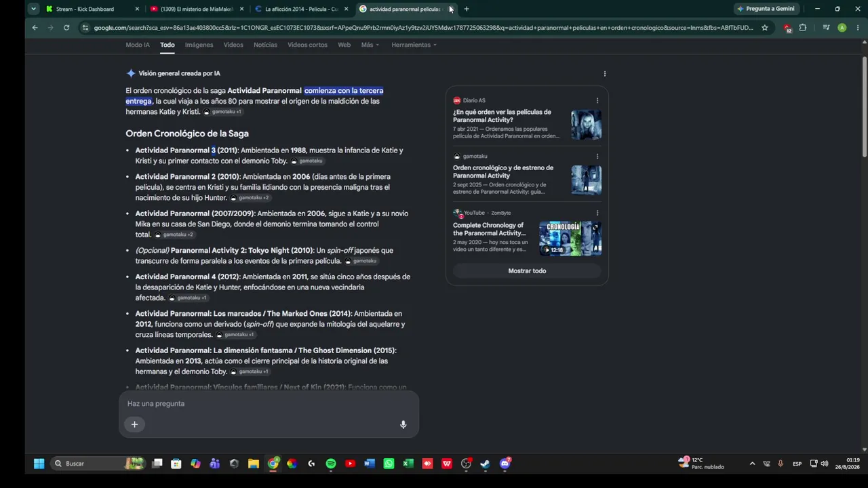
Task: Select the Videos search tab
Action: [x=233, y=45]
